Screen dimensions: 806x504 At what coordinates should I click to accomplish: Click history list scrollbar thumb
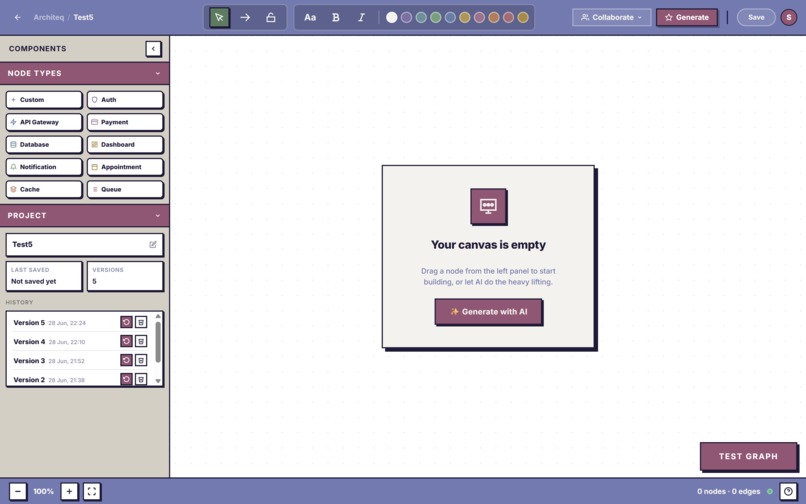click(x=158, y=342)
